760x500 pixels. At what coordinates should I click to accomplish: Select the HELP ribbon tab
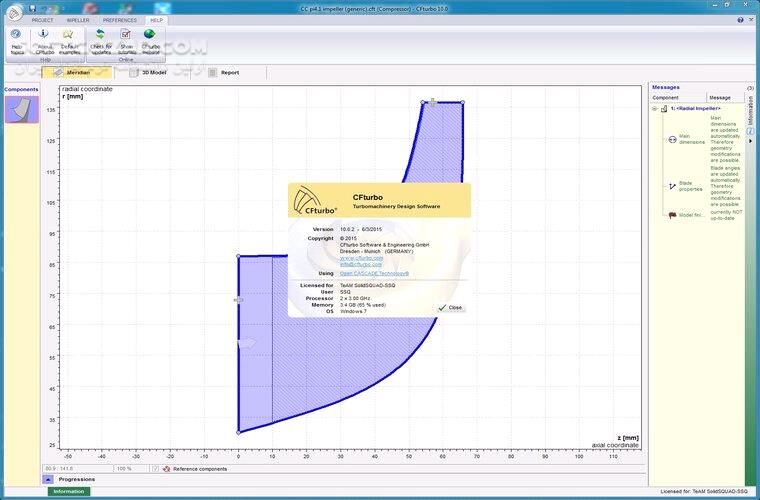point(157,20)
